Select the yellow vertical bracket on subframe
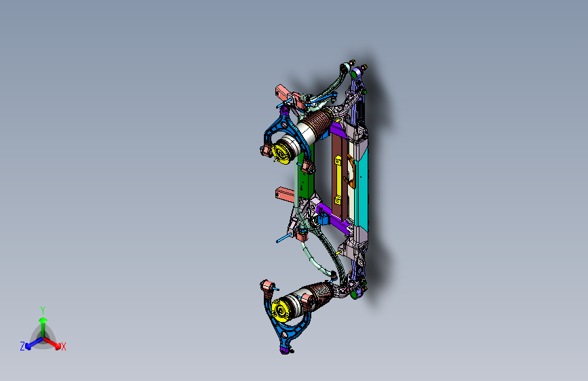Viewport: 588px width, 381px height. click(338, 180)
